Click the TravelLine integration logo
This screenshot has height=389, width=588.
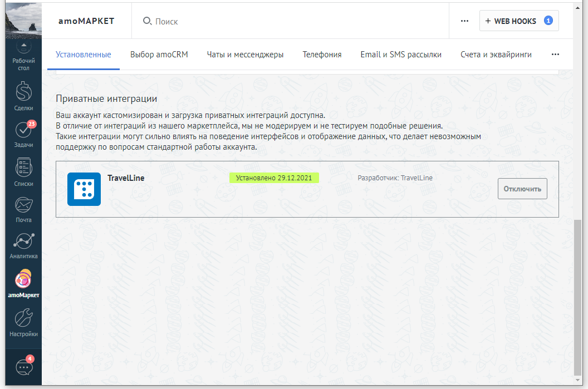tap(84, 189)
